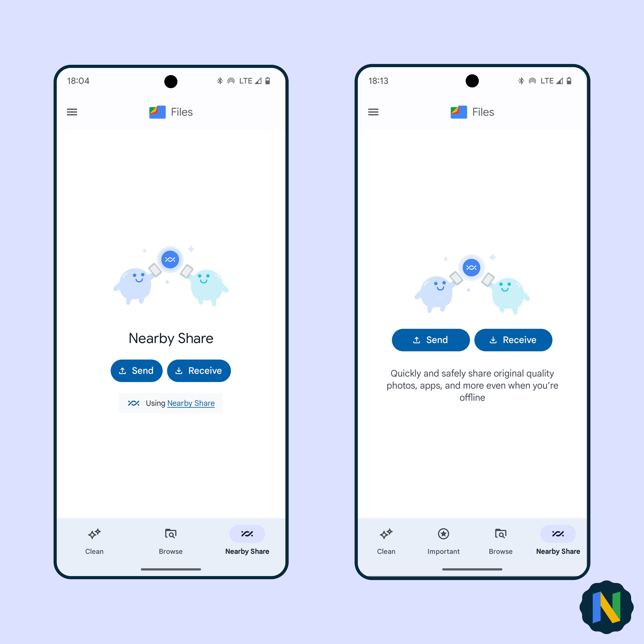This screenshot has height=644, width=644.
Task: Click the Send icon button
Action: (x=138, y=370)
